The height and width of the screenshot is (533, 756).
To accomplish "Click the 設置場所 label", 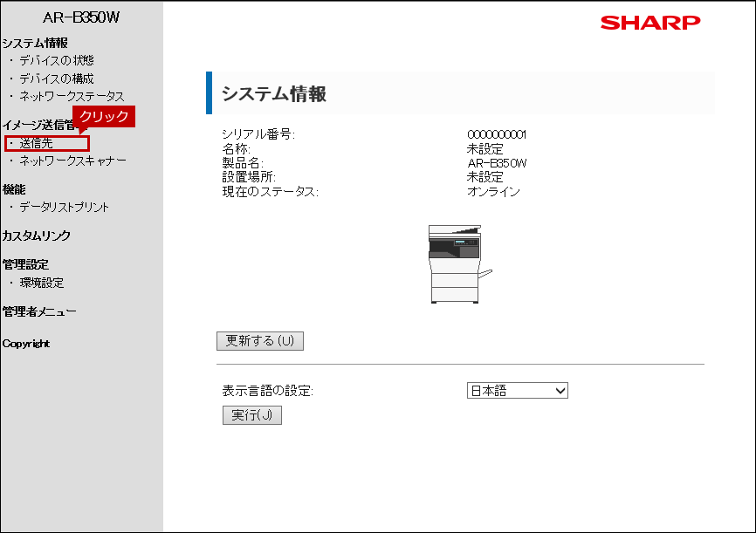I will pyautogui.click(x=249, y=177).
